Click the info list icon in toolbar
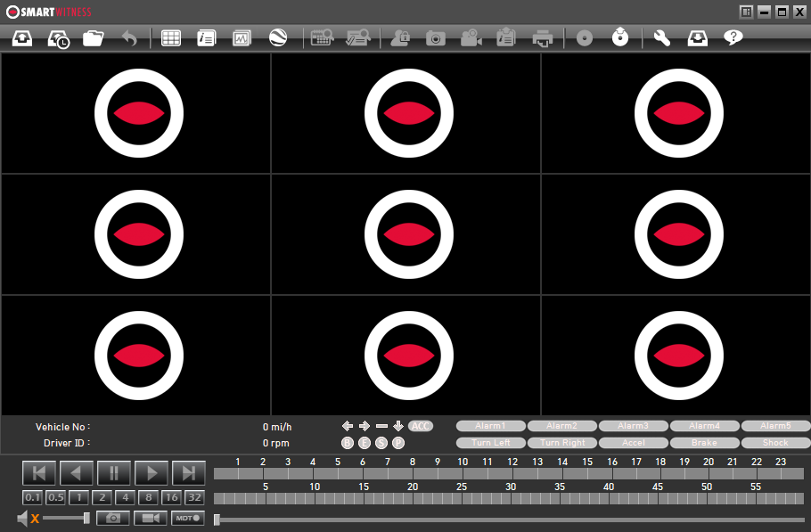This screenshot has width=811, height=532. click(206, 38)
